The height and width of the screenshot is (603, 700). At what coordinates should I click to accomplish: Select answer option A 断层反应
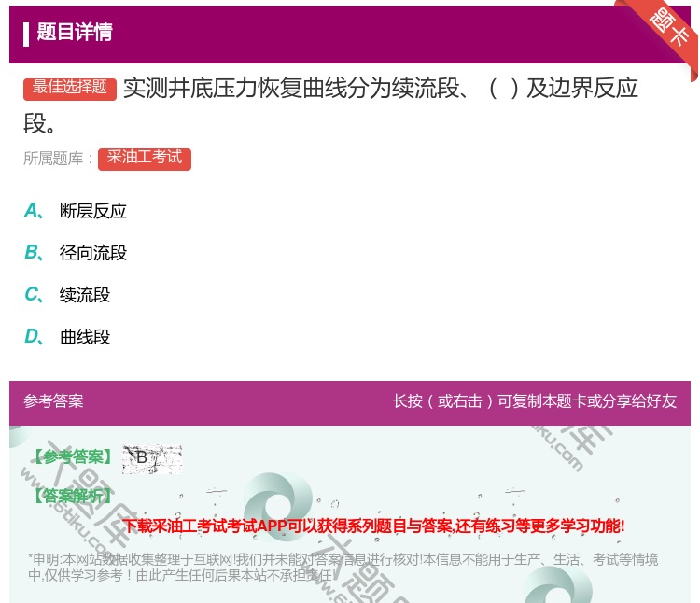[76, 211]
